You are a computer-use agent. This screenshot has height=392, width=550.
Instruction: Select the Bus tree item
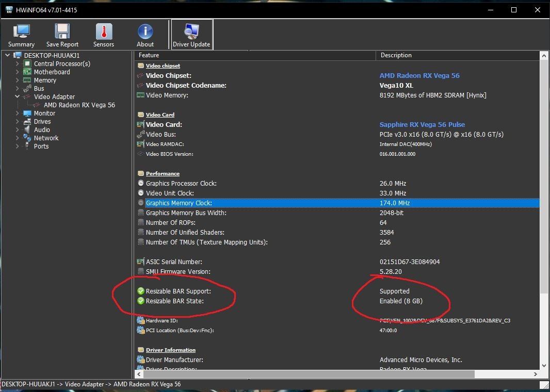tap(39, 88)
